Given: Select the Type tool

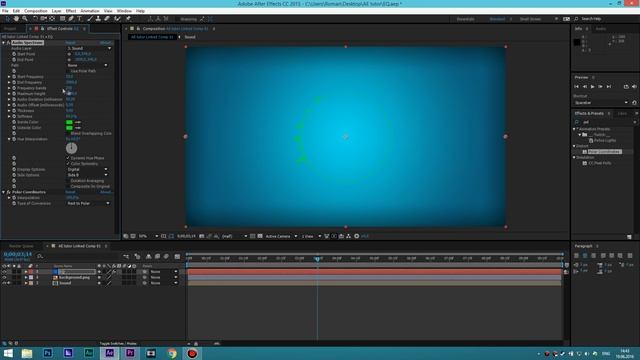Looking at the screenshot, I should click(79, 19).
